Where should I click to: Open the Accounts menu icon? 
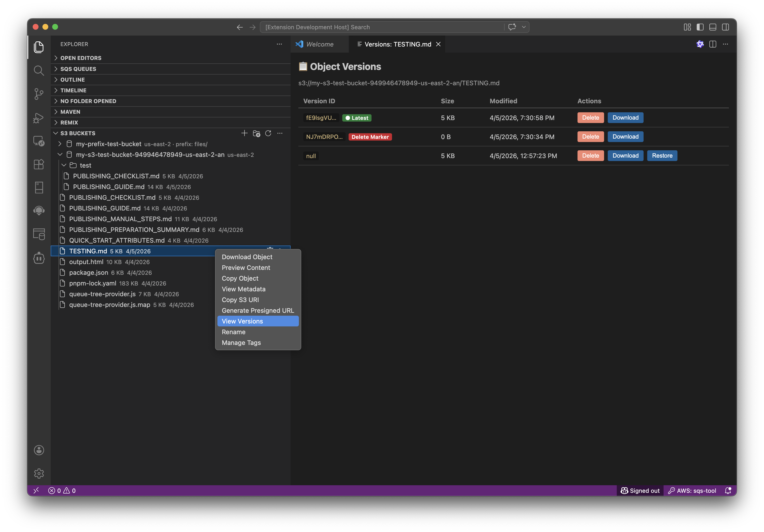point(39,450)
